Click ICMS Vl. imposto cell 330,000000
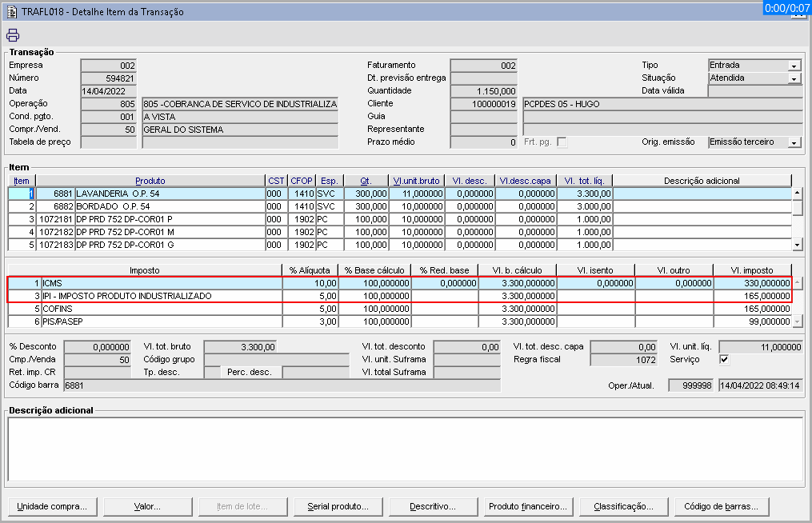812x523 pixels. pos(753,283)
